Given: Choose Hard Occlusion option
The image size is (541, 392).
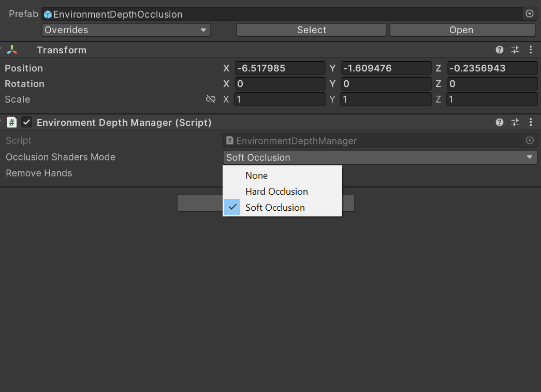Looking at the screenshot, I should tap(283, 192).
